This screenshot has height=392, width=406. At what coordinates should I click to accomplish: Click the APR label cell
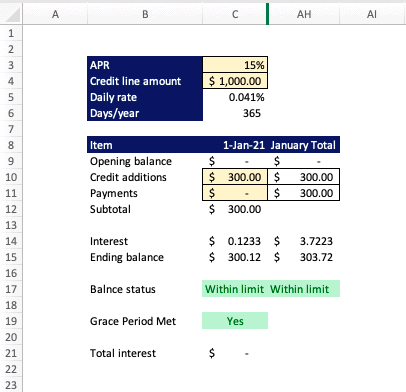coord(145,65)
